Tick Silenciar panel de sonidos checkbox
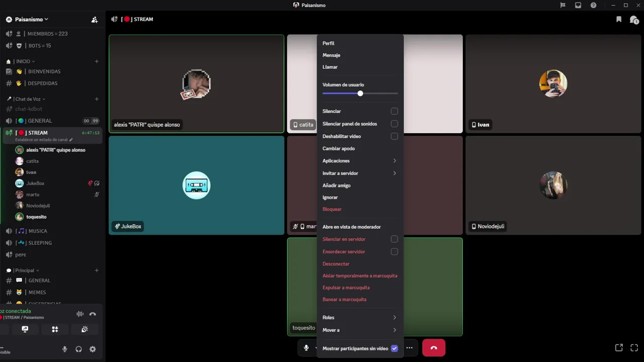The height and width of the screenshot is (362, 644). (x=394, y=124)
